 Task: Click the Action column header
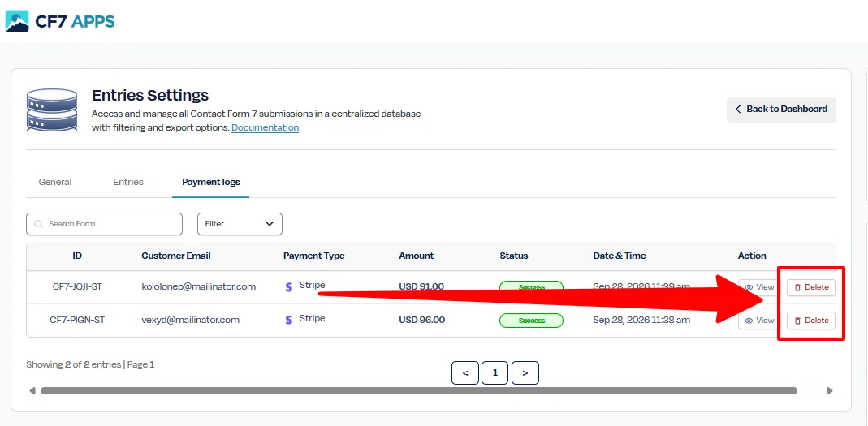752,256
